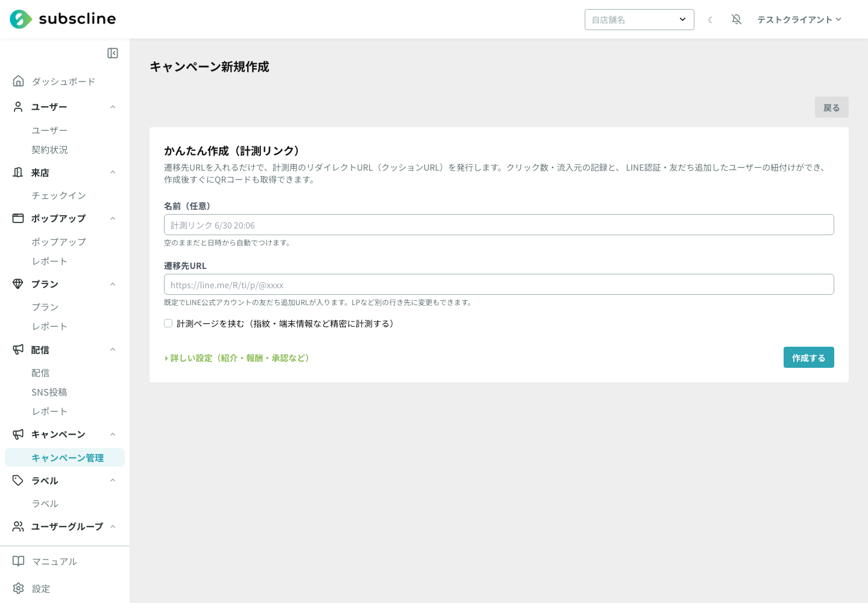
Task: Open 契約状況 menu item
Action: (x=49, y=150)
